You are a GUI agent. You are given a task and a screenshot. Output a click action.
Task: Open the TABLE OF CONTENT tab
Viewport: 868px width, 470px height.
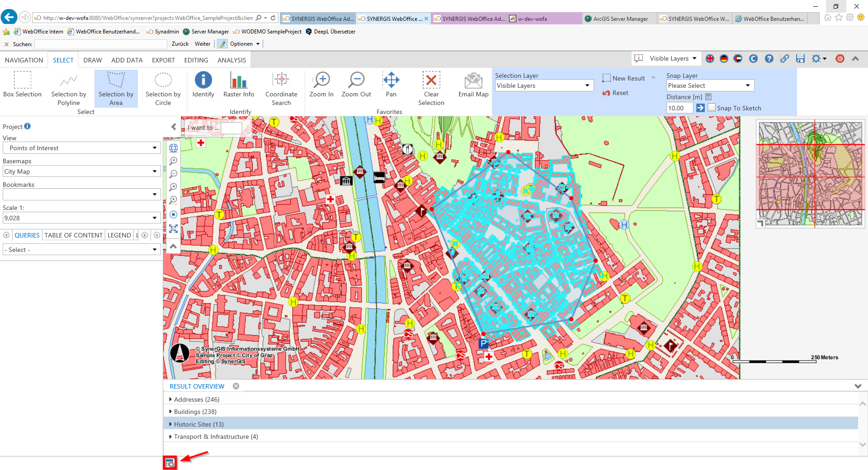pyautogui.click(x=73, y=235)
